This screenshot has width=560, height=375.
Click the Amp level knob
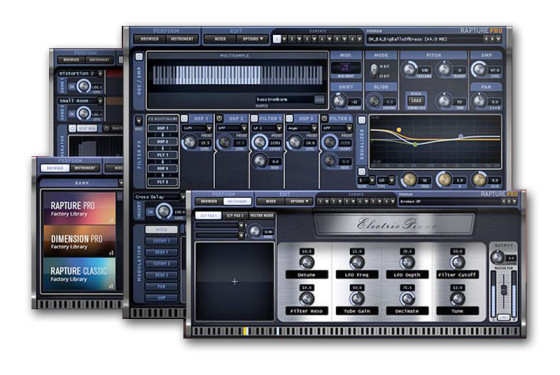pos(479,70)
